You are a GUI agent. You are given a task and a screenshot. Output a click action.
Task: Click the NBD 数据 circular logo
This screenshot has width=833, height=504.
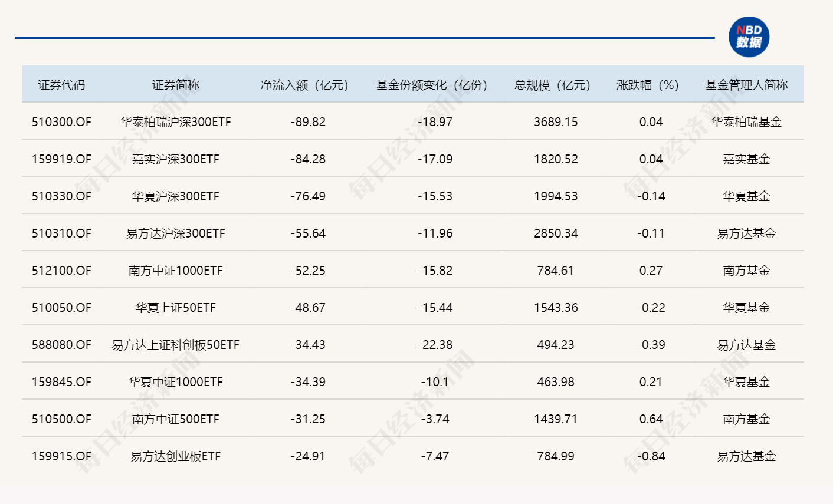pyautogui.click(x=750, y=37)
